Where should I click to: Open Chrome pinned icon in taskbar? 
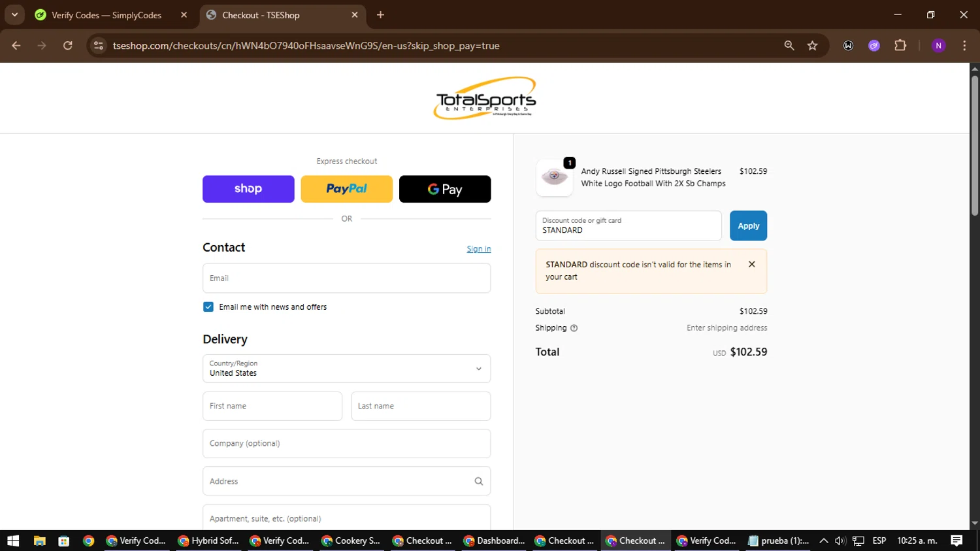tap(88, 541)
